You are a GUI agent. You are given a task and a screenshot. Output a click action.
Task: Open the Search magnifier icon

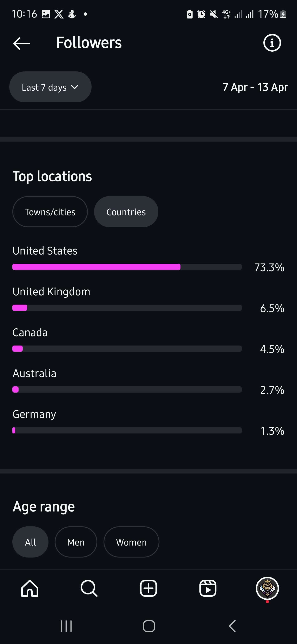click(x=89, y=588)
